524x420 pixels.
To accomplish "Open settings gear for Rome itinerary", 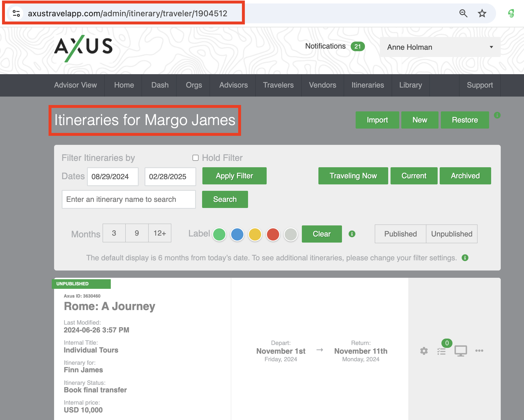I will [424, 351].
